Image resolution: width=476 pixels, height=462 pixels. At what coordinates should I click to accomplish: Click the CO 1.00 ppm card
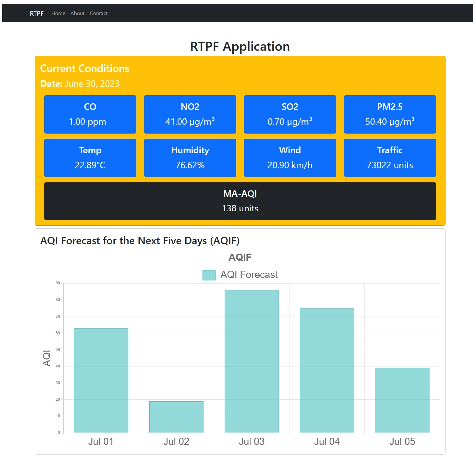pyautogui.click(x=90, y=114)
